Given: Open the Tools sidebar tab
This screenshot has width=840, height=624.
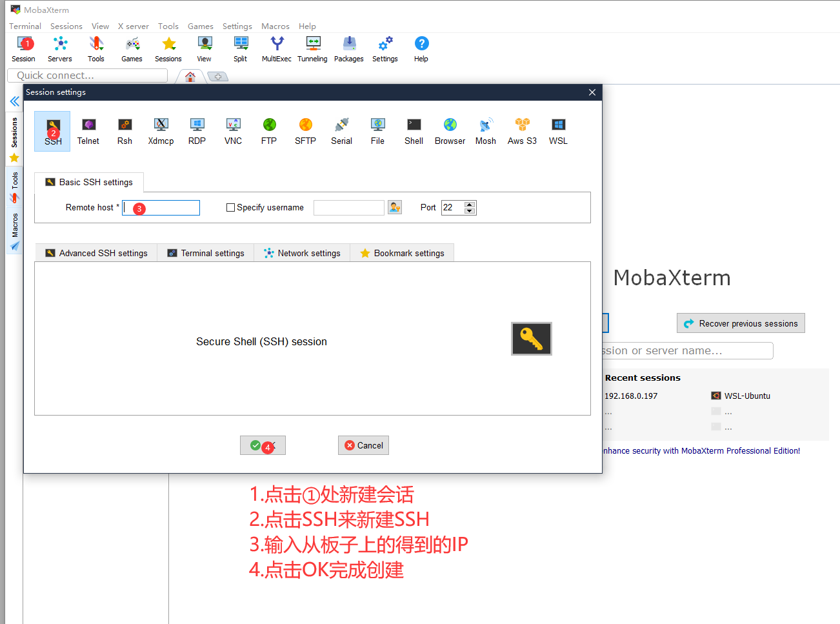Looking at the screenshot, I should coord(14,187).
